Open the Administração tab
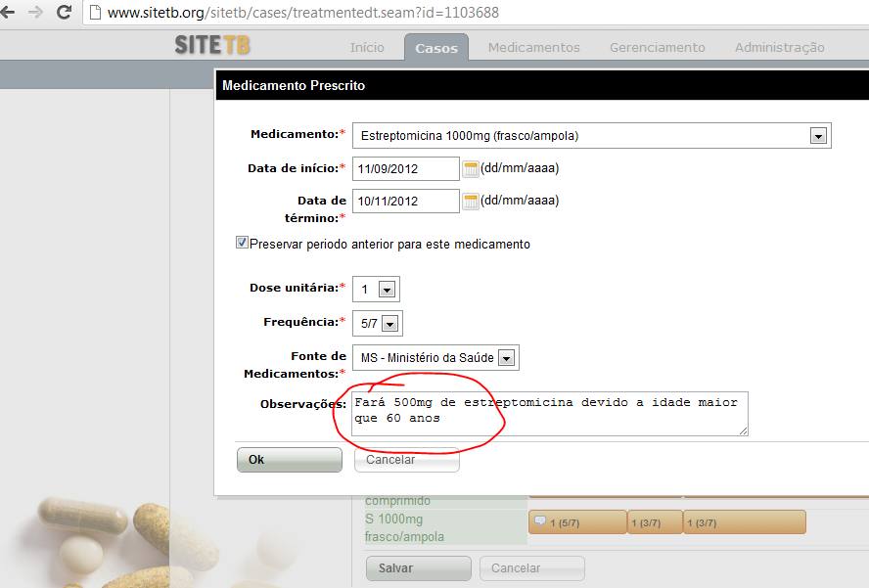869x588 pixels. (779, 48)
